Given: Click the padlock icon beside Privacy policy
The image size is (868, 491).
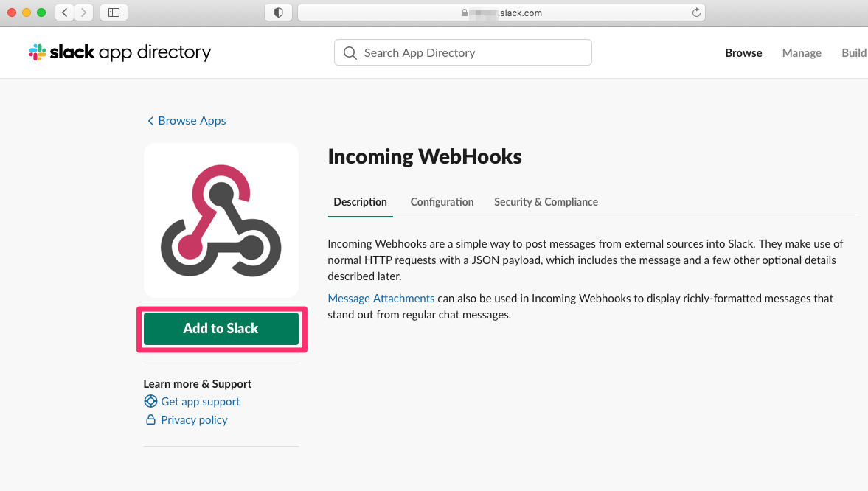Looking at the screenshot, I should pyautogui.click(x=150, y=419).
